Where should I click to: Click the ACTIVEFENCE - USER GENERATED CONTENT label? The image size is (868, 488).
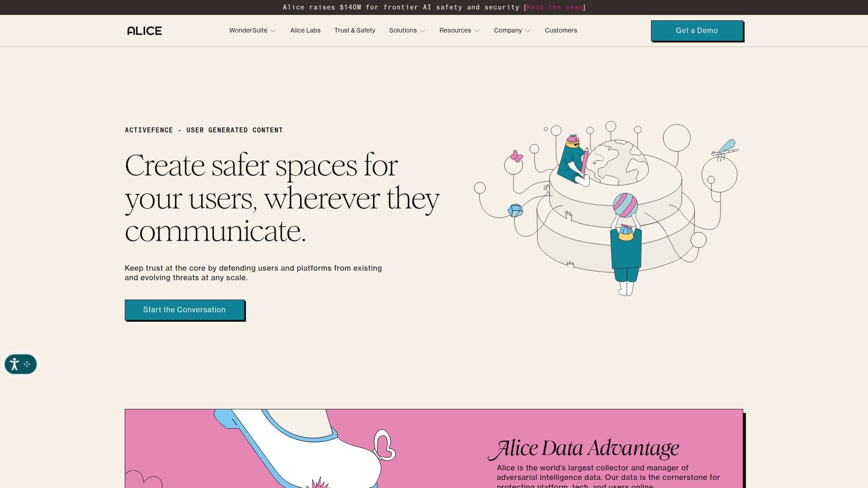pyautogui.click(x=204, y=130)
